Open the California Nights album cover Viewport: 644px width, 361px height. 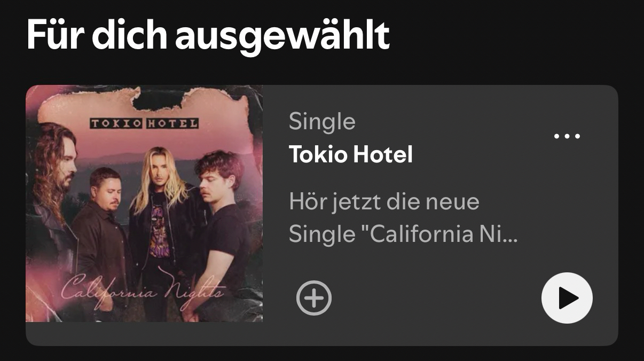(144, 203)
